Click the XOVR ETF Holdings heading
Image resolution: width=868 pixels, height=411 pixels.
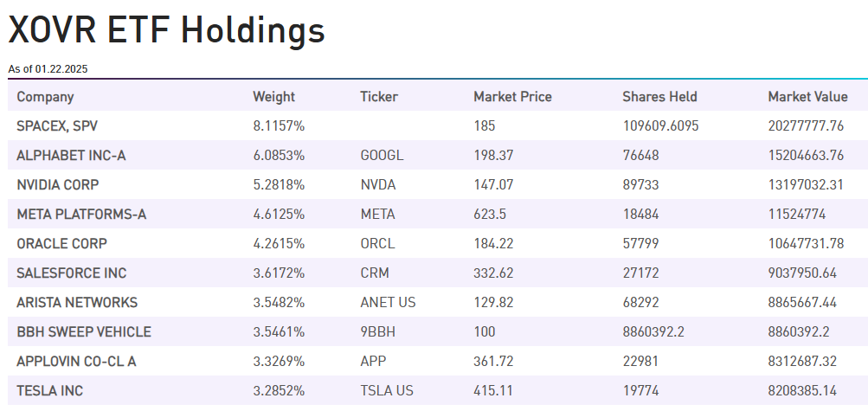click(166, 30)
